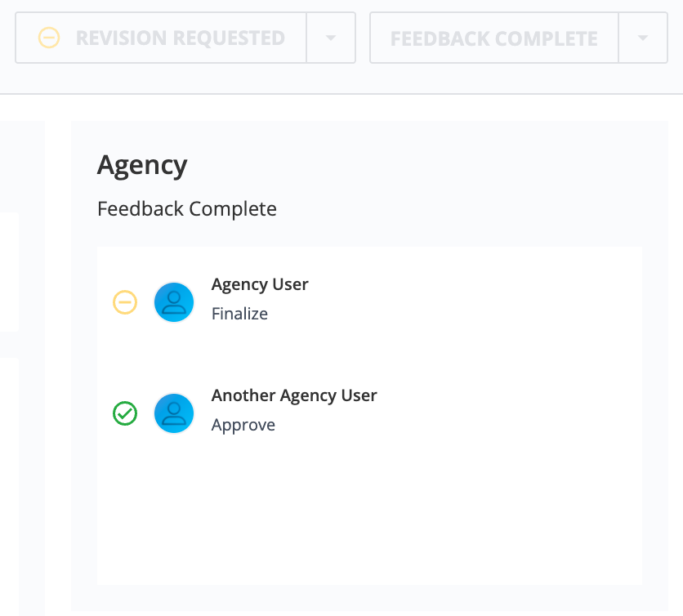Click Another Agency User's blue avatar icon
683x616 pixels.
(174, 413)
